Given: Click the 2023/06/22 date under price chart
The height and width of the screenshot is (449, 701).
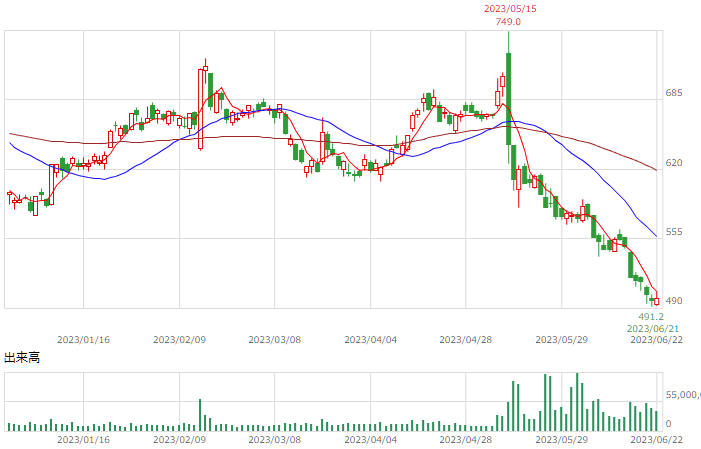Looking at the screenshot, I should [x=657, y=340].
